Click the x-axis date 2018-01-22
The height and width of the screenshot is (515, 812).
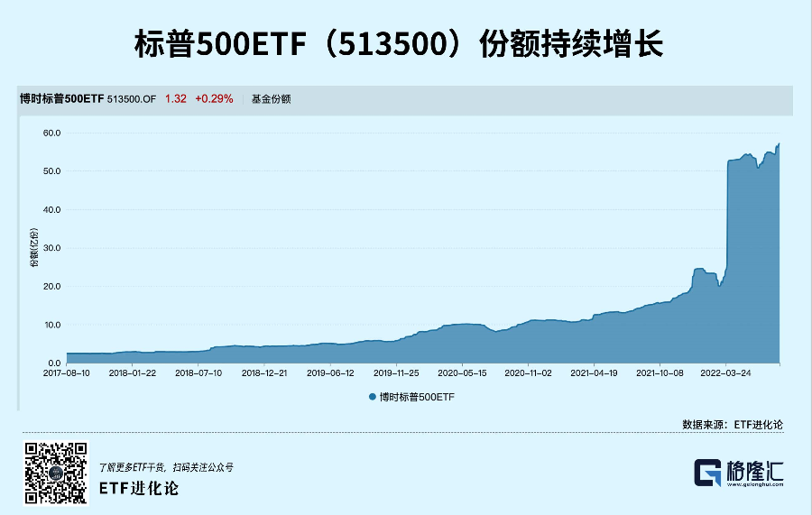pyautogui.click(x=132, y=373)
